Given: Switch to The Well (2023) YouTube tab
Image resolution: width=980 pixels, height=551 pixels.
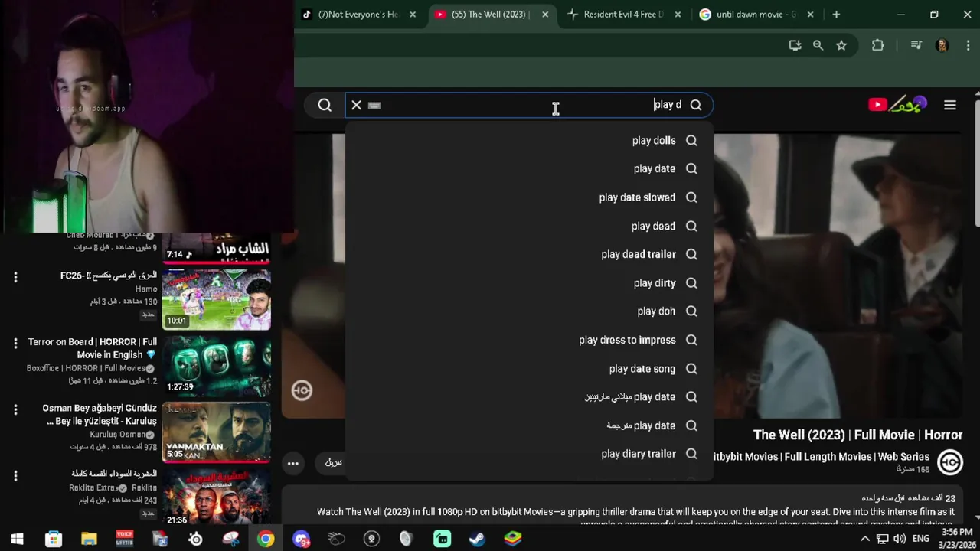Looking at the screenshot, I should (492, 15).
